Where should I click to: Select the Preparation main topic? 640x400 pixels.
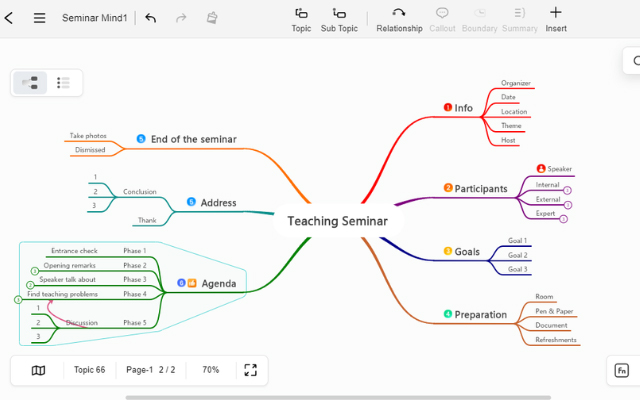click(480, 315)
